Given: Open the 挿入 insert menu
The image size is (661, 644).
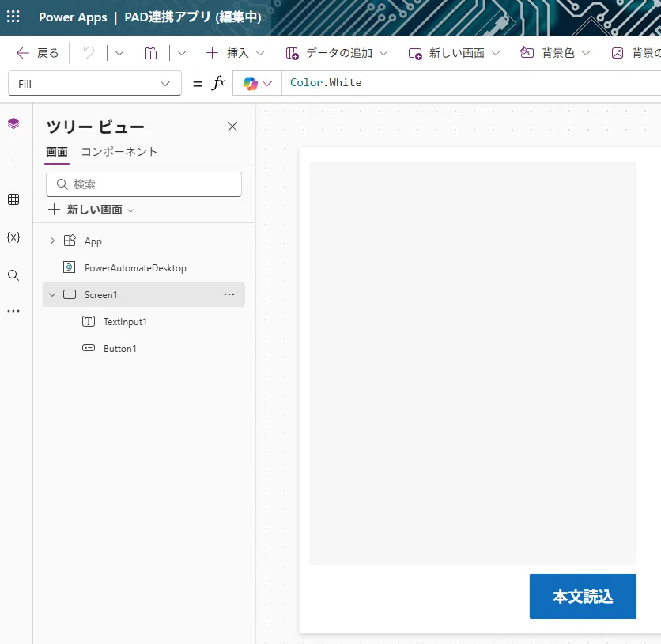Looking at the screenshot, I should coord(236,53).
